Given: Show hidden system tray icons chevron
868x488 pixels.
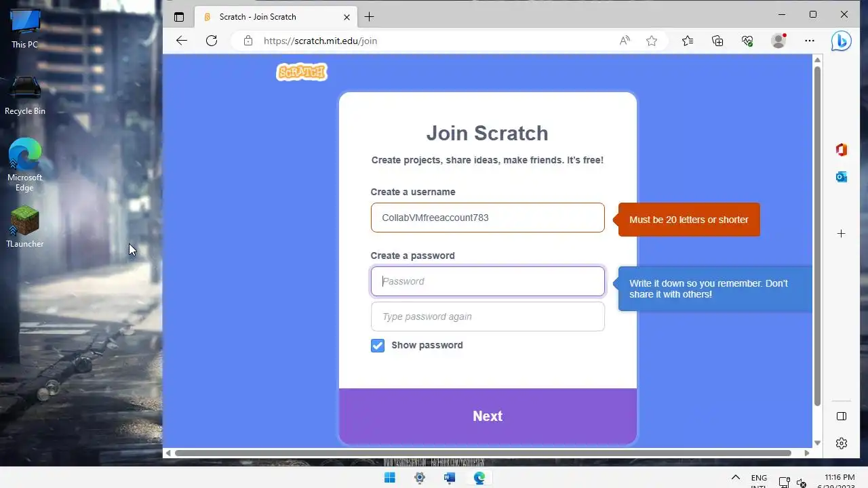Looking at the screenshot, I should pos(735,478).
